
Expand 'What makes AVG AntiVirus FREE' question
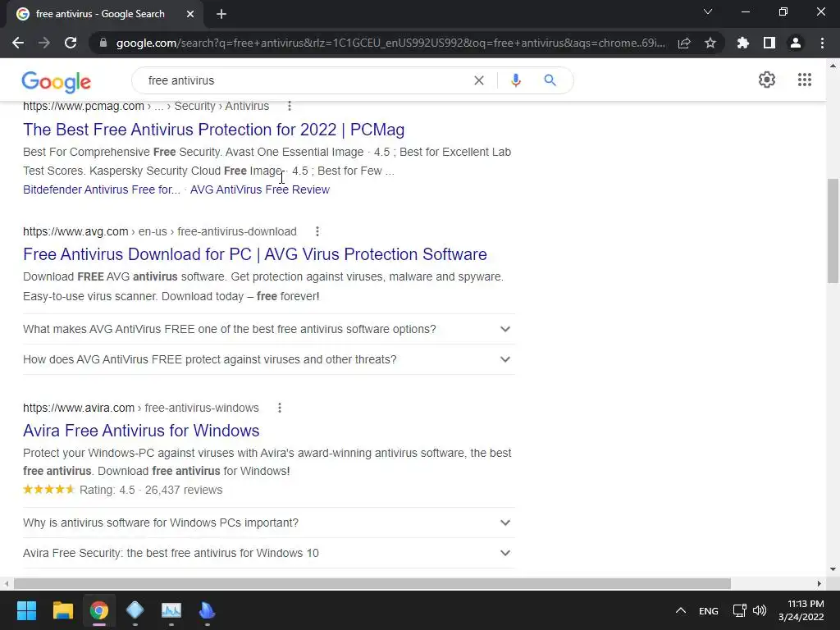click(269, 329)
